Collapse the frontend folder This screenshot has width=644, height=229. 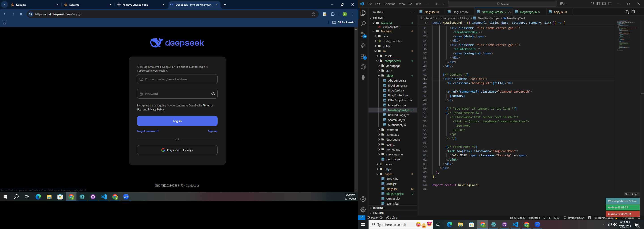click(374, 32)
